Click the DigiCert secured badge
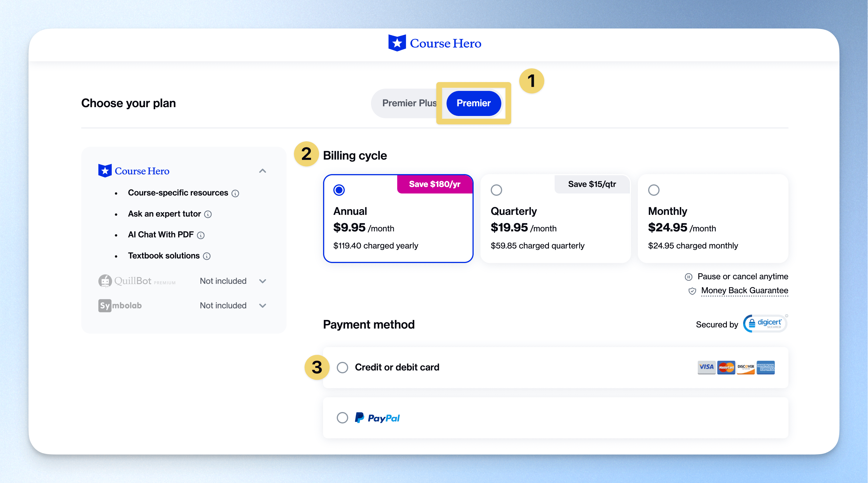 (765, 324)
